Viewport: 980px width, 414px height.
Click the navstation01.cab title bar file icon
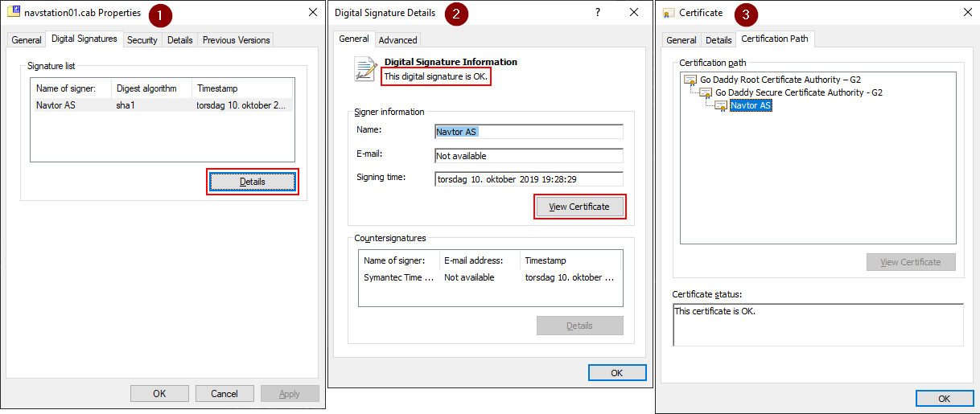coord(14,12)
